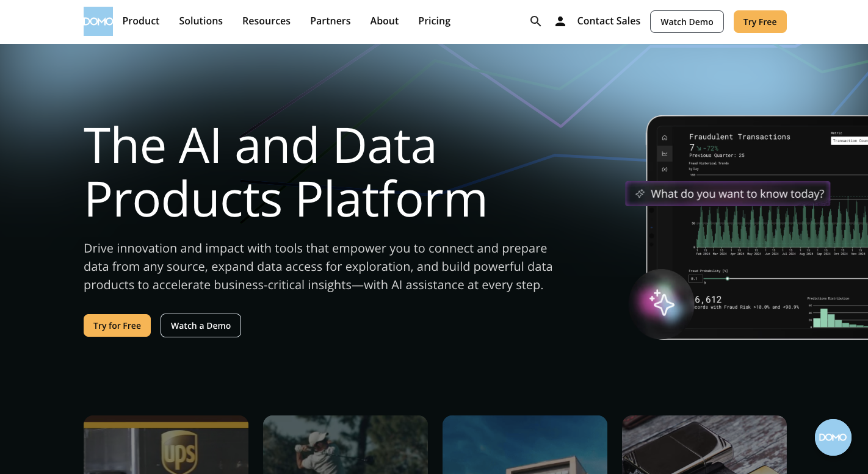Click the Try Free header button
Viewport: 868px width, 474px height.
click(x=760, y=21)
